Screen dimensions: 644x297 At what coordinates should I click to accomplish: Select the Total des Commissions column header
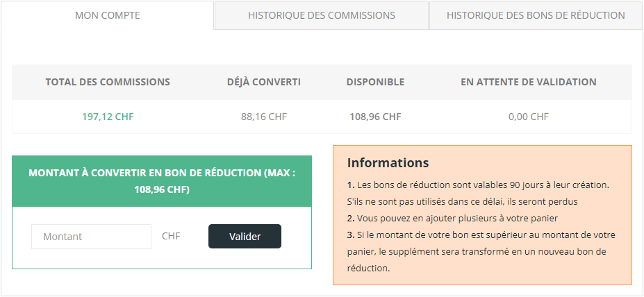coord(108,82)
